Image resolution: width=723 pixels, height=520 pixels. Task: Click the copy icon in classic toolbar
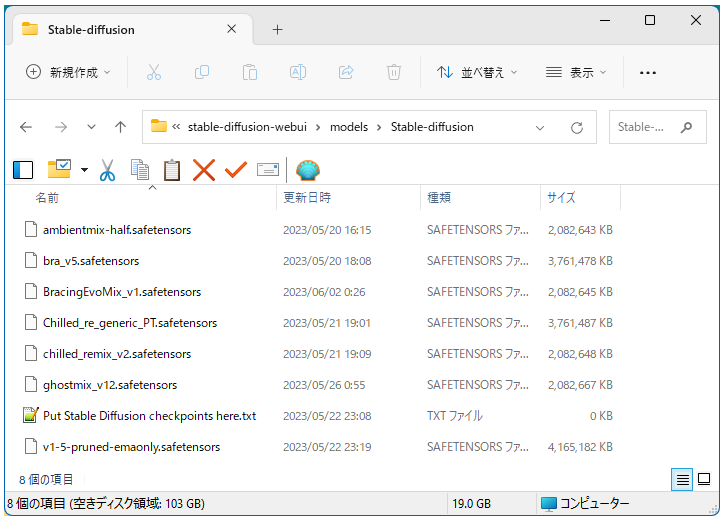(140, 170)
